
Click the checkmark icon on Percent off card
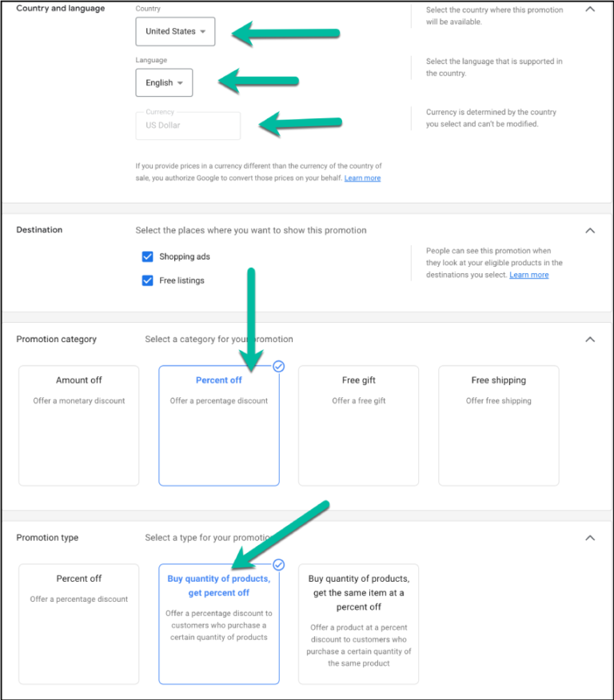tap(278, 366)
